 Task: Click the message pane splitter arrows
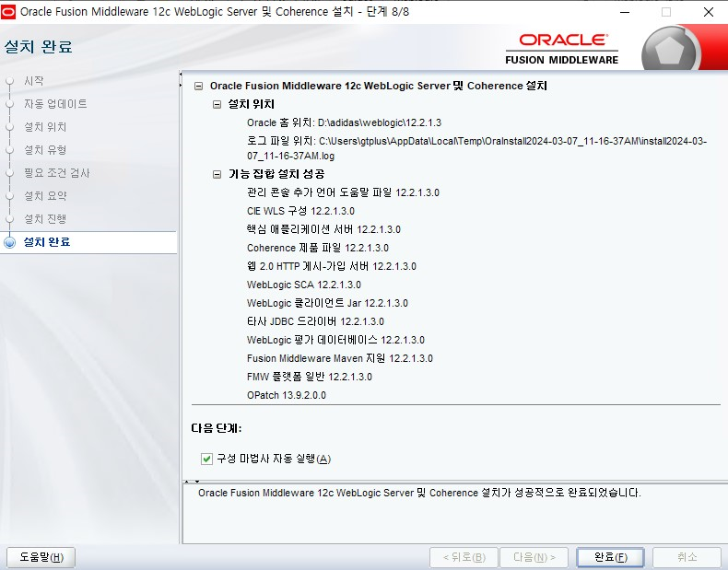tap(192, 482)
